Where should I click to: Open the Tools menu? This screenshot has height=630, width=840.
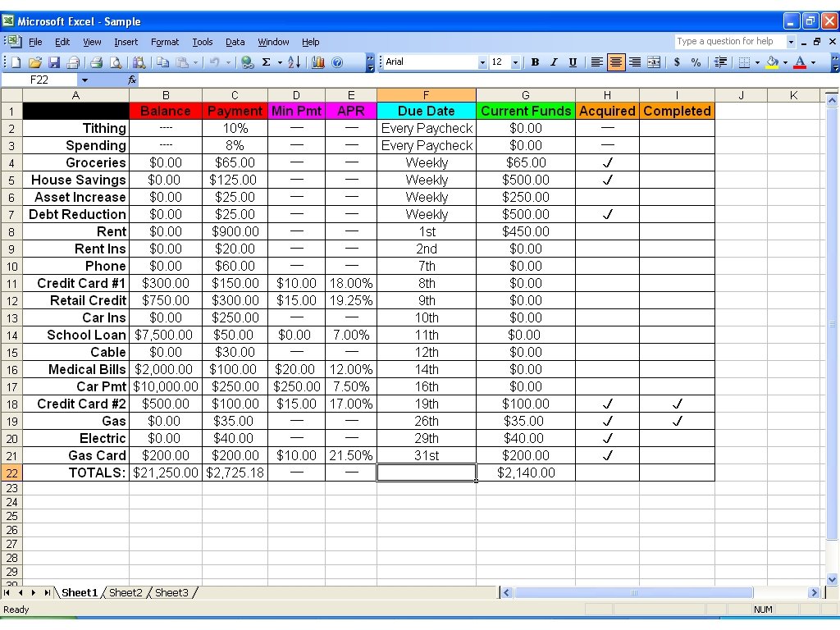(203, 42)
